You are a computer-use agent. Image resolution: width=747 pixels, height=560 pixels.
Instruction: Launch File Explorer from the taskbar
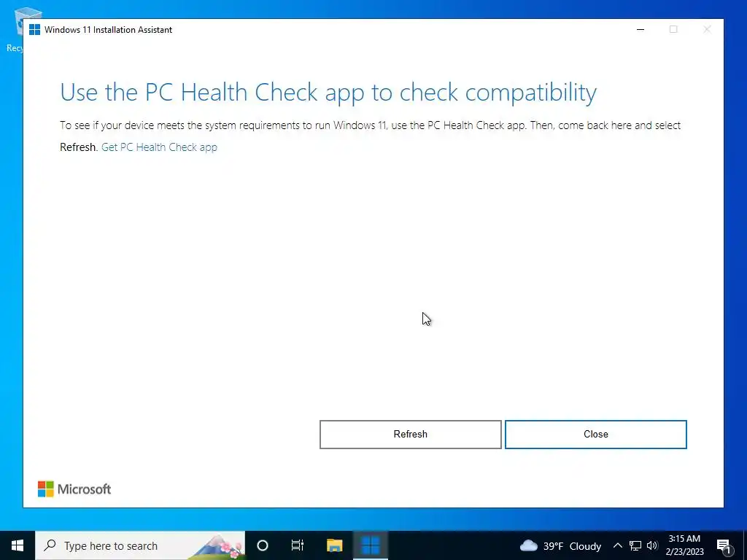334,545
